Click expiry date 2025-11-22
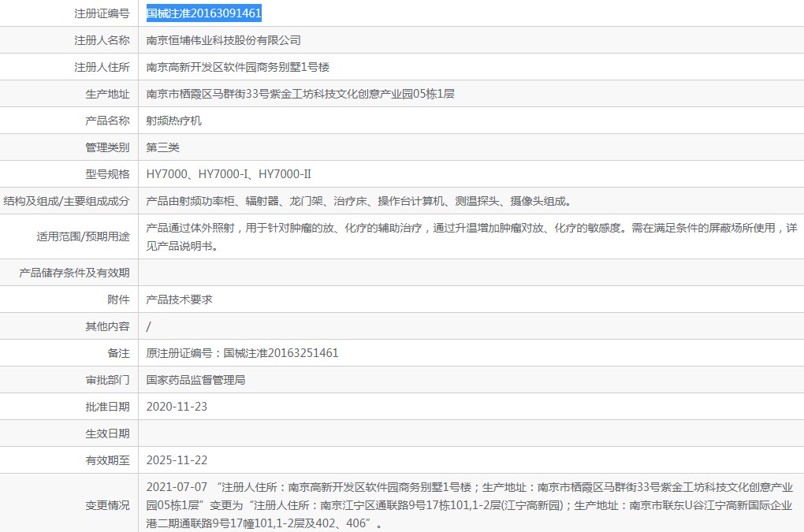Viewport: 804px width, 532px height. pyautogui.click(x=177, y=460)
